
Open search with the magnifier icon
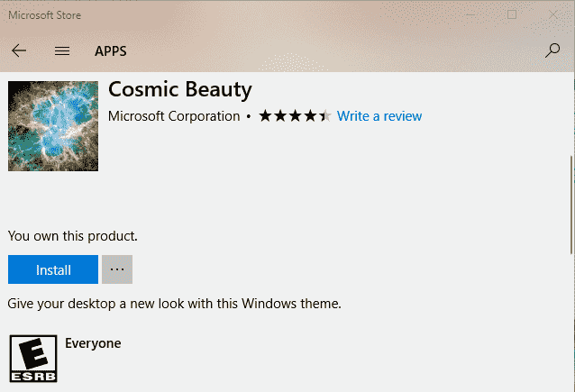[552, 50]
